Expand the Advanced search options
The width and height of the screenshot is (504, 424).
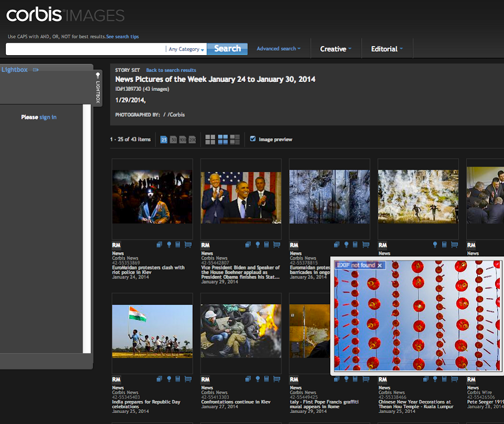[278, 48]
